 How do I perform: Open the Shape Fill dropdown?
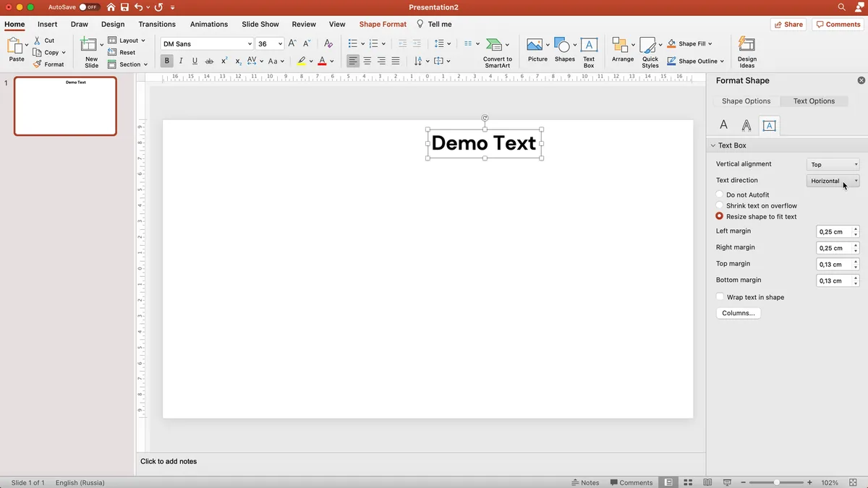click(x=690, y=44)
